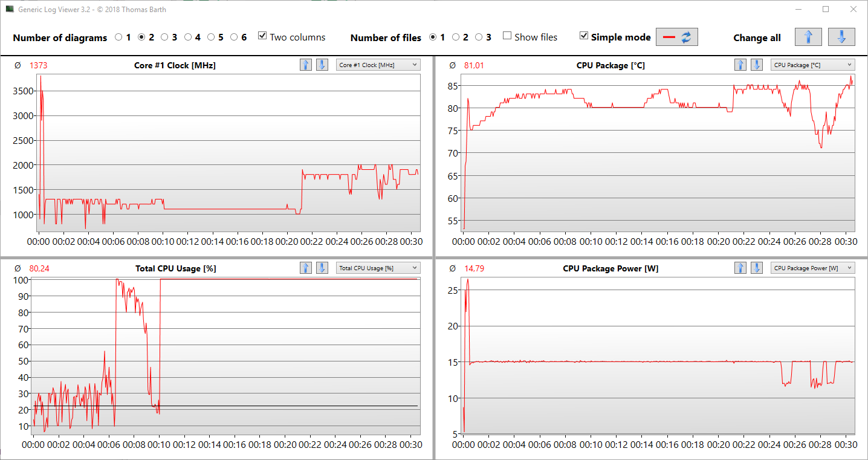
Task: Click down arrow in Core #1 Clock diagram
Action: pyautogui.click(x=322, y=65)
